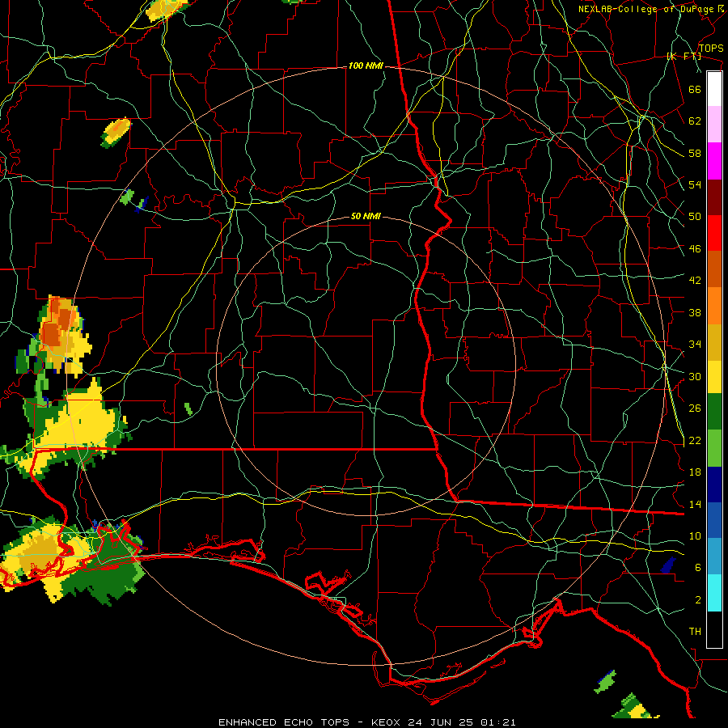Click the 100 NMI range ring label
Screen dimensions: 728x728
(x=366, y=66)
